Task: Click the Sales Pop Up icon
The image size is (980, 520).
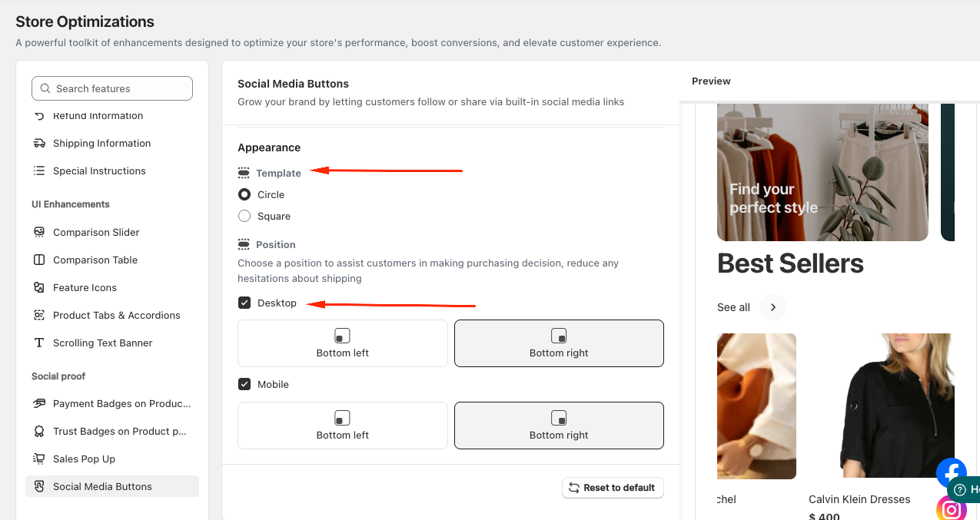Action: (x=39, y=459)
